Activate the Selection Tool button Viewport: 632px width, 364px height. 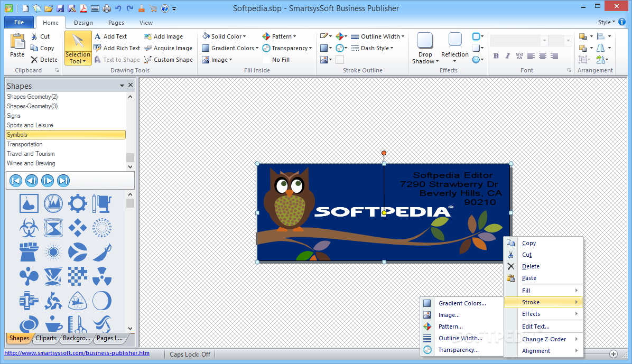pyautogui.click(x=78, y=48)
